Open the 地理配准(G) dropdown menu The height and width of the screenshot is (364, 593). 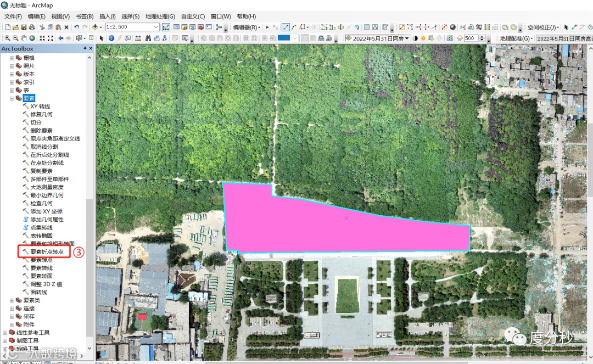(516, 38)
